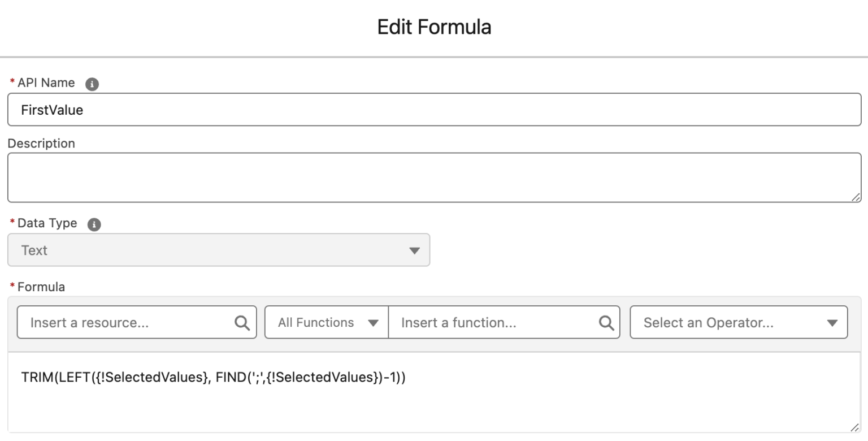Click the search icon beside Insert a function
This screenshot has height=441, width=868.
tap(606, 322)
